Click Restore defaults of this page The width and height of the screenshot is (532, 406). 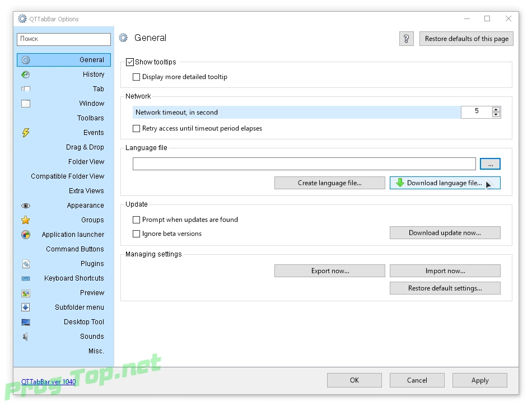click(466, 39)
